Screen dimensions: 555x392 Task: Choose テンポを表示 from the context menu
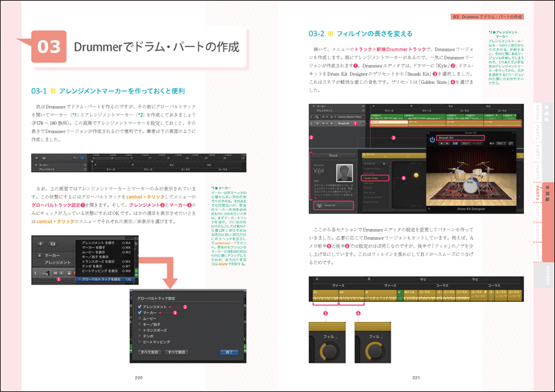pos(107,266)
